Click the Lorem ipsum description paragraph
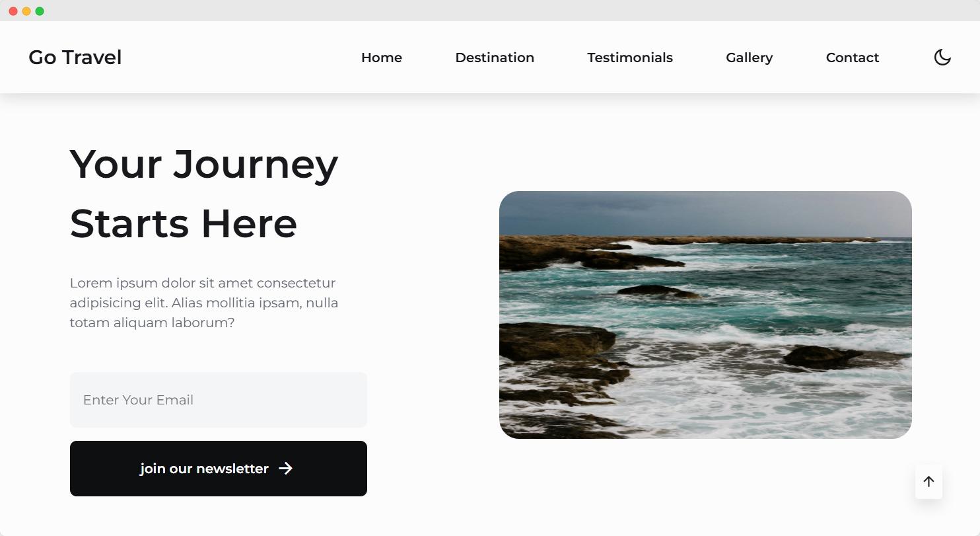The image size is (980, 536). (x=204, y=303)
